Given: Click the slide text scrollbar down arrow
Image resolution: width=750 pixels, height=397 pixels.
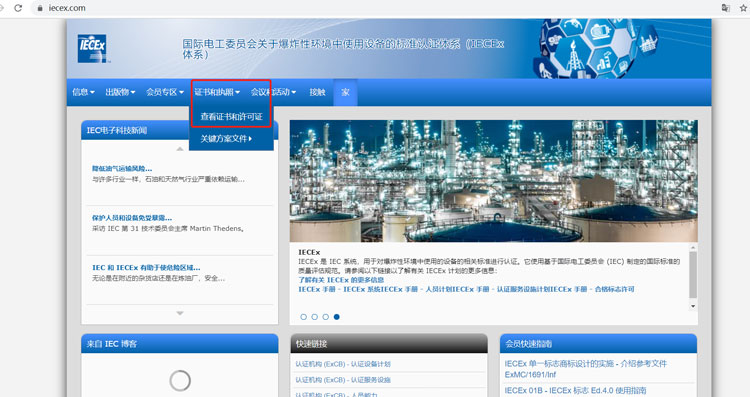Looking at the screenshot, I should pyautogui.click(x=693, y=306).
